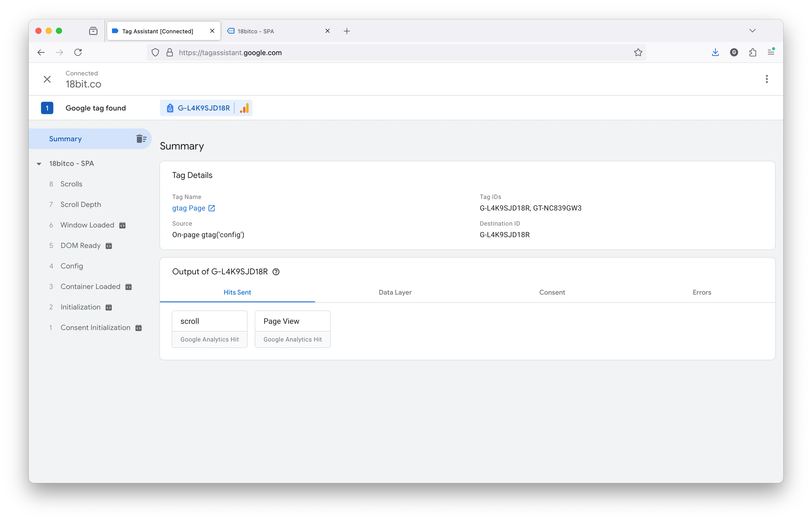Open the Page View Google Analytics Hit card
This screenshot has height=521, width=812.
pyautogui.click(x=292, y=329)
